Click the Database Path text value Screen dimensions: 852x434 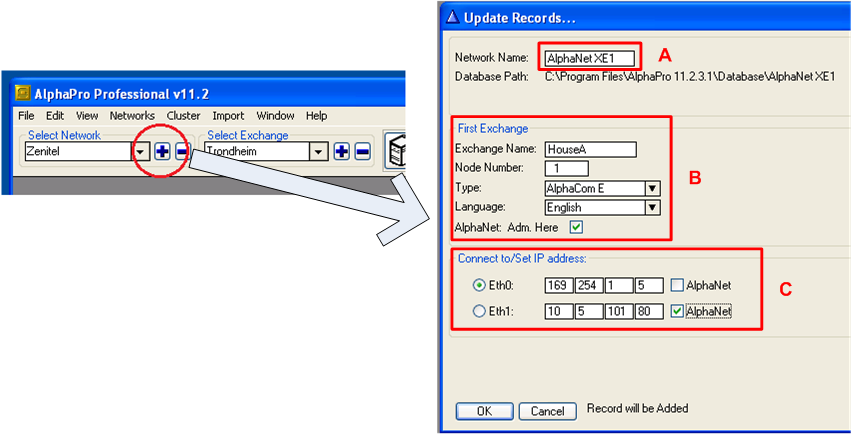691,77
